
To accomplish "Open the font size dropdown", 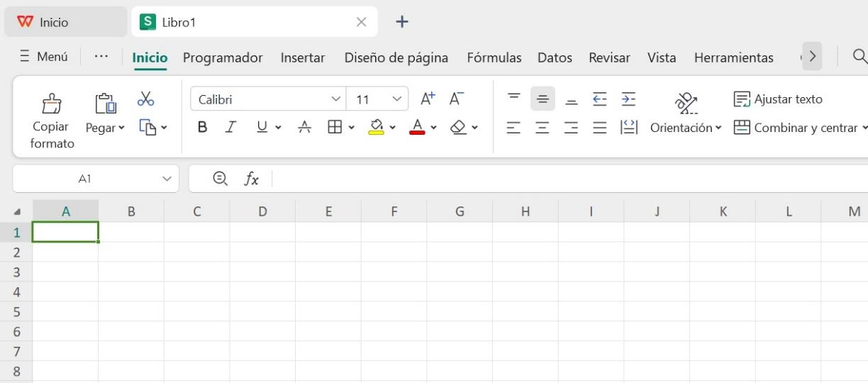I will pyautogui.click(x=396, y=99).
